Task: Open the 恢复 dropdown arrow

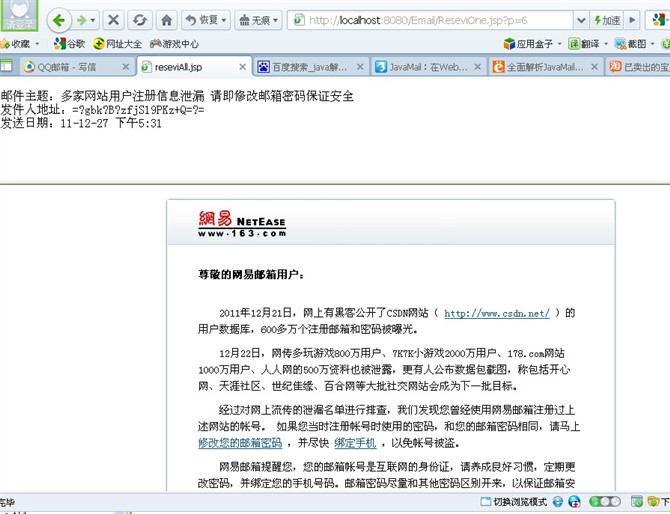Action: (x=224, y=20)
